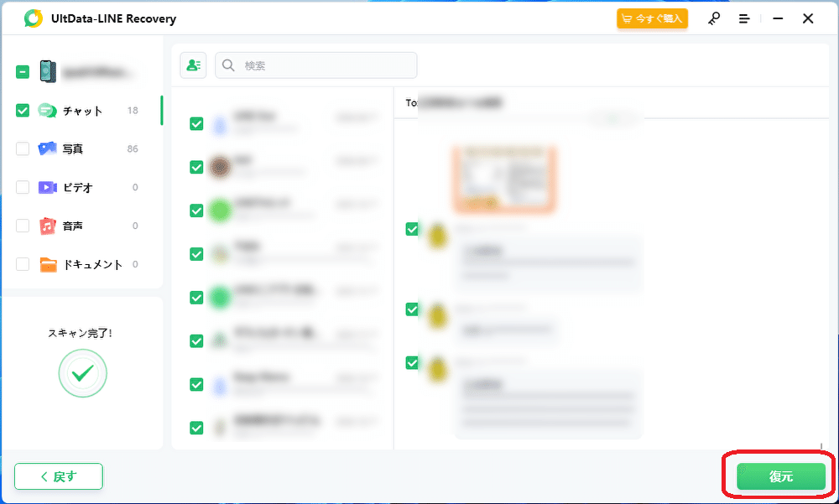The image size is (839, 504).
Task: Click the scan complete checkmark icon
Action: click(x=83, y=373)
